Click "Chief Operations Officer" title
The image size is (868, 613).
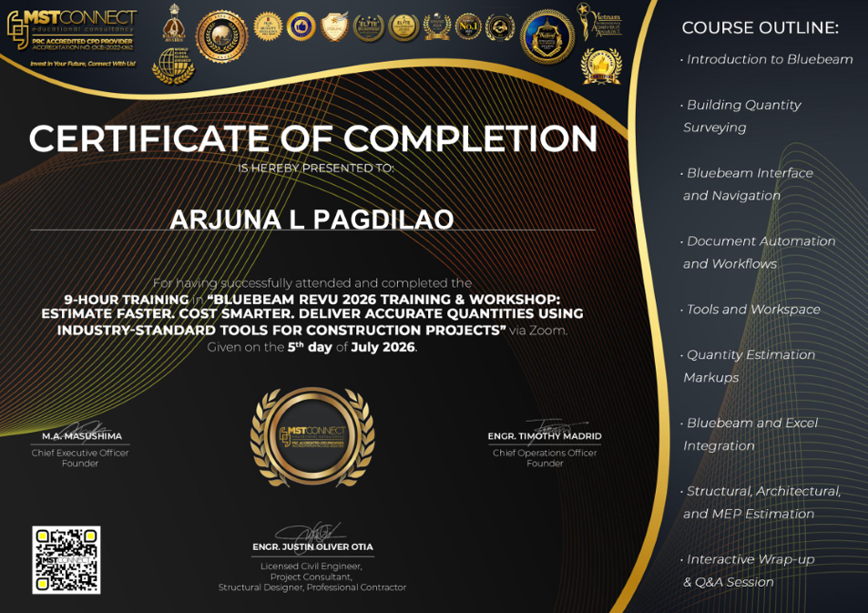545,453
